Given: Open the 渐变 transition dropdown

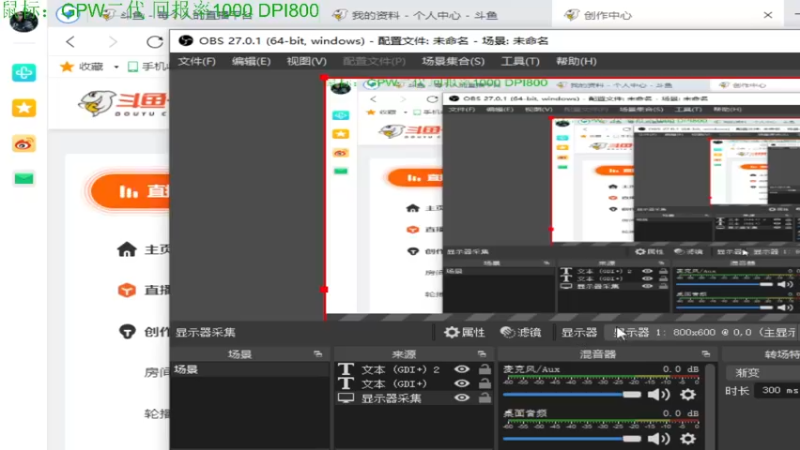Looking at the screenshot, I should (x=763, y=373).
